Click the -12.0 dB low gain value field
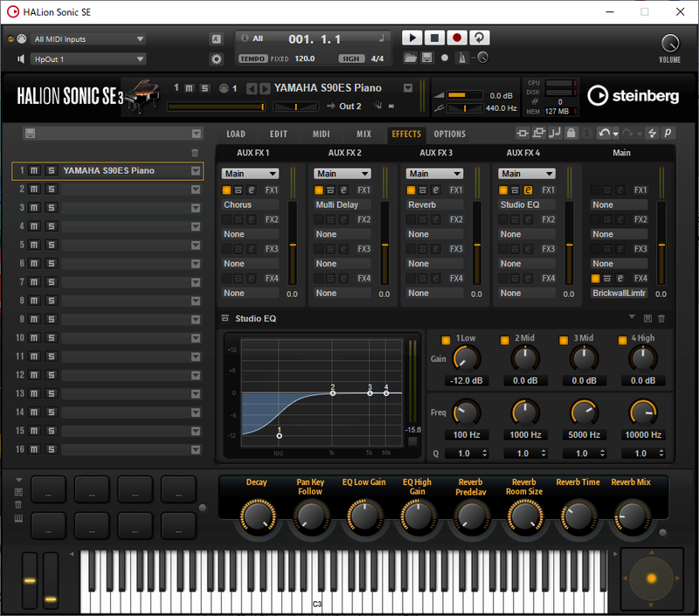Viewport: 699px width, 616px height. click(x=467, y=381)
